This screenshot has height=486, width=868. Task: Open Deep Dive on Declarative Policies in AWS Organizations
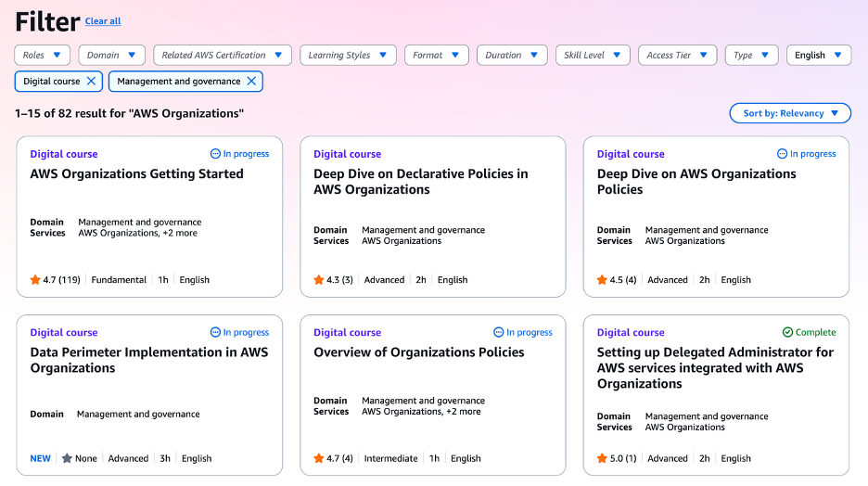(x=421, y=182)
